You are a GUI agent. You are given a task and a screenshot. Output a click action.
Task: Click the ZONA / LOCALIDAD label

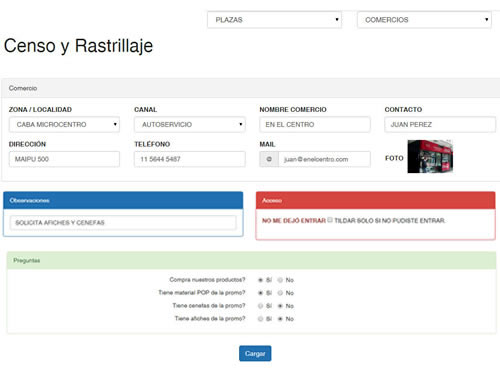[x=40, y=109]
